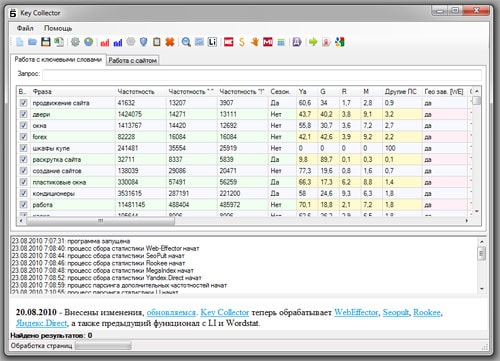The width and height of the screenshot is (500, 361).
Task: Open the Rookee hyperlink
Action: point(427,312)
